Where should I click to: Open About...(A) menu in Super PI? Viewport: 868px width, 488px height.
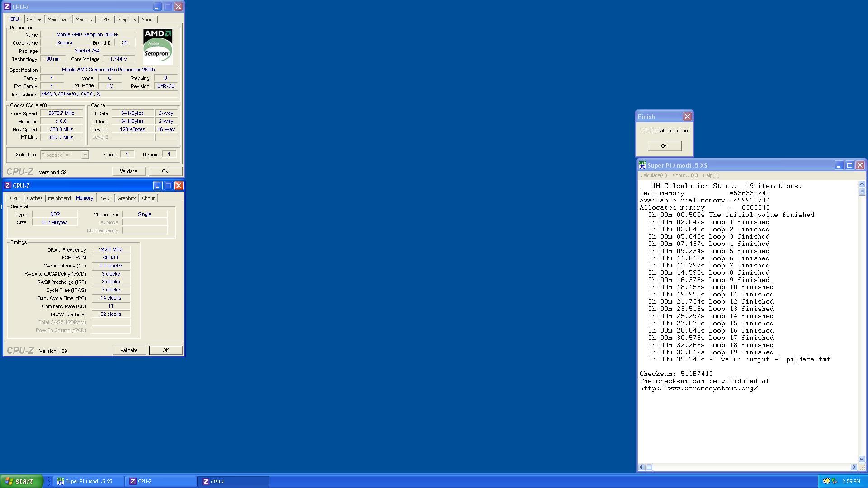[x=684, y=175]
